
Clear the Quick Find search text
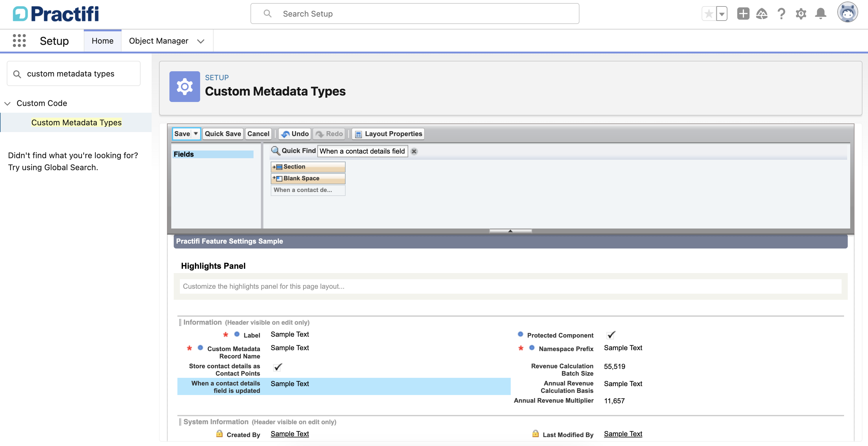pos(414,151)
